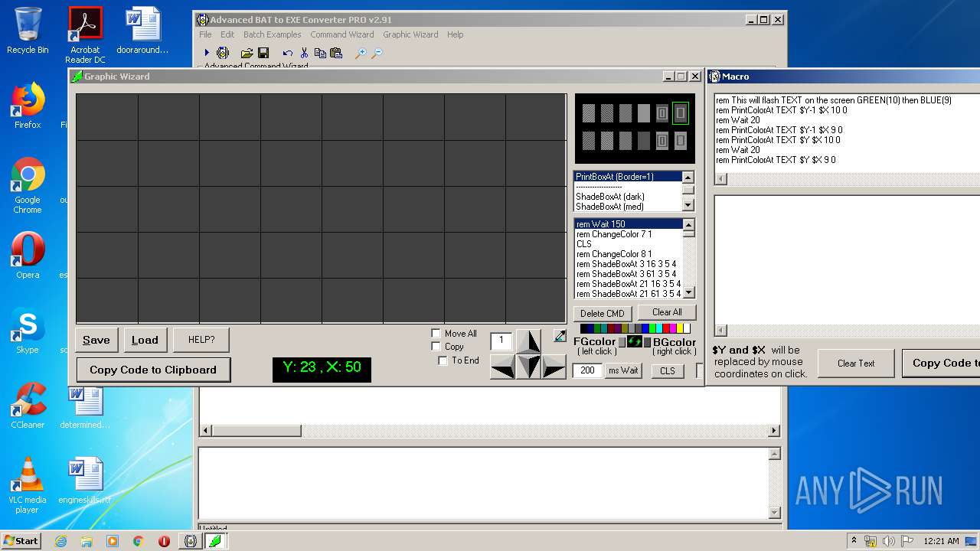Select the bordered box style at bottom-row right end
980x551 pixels.
tap(680, 141)
